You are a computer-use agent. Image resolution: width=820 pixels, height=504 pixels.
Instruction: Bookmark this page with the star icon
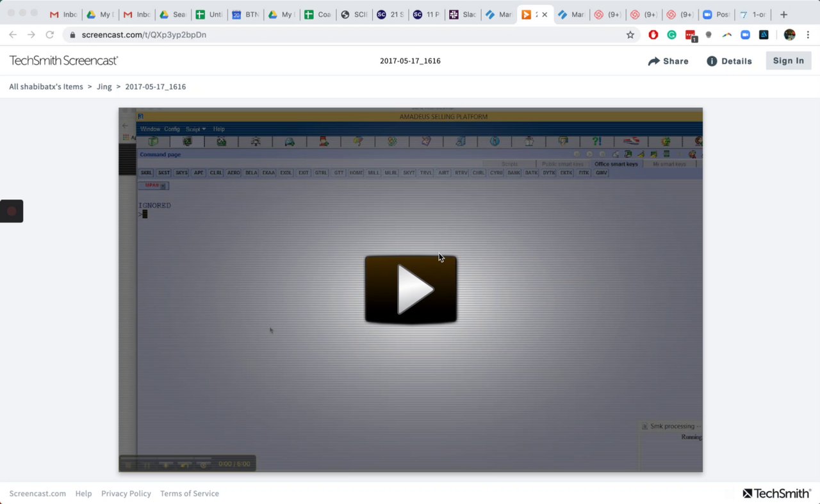click(x=630, y=35)
